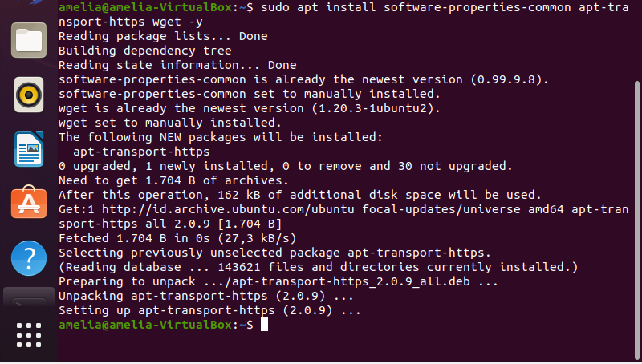
Task: Launch the Ubuntu Software store
Action: (29, 202)
